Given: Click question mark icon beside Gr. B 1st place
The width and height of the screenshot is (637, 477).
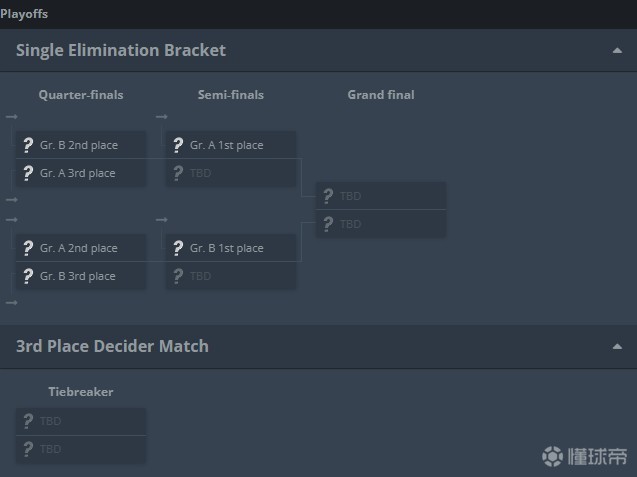Looking at the screenshot, I should coord(178,248).
